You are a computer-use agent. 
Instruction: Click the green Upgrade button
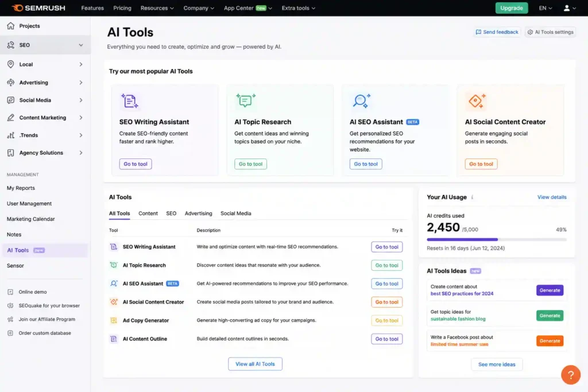[x=512, y=8]
